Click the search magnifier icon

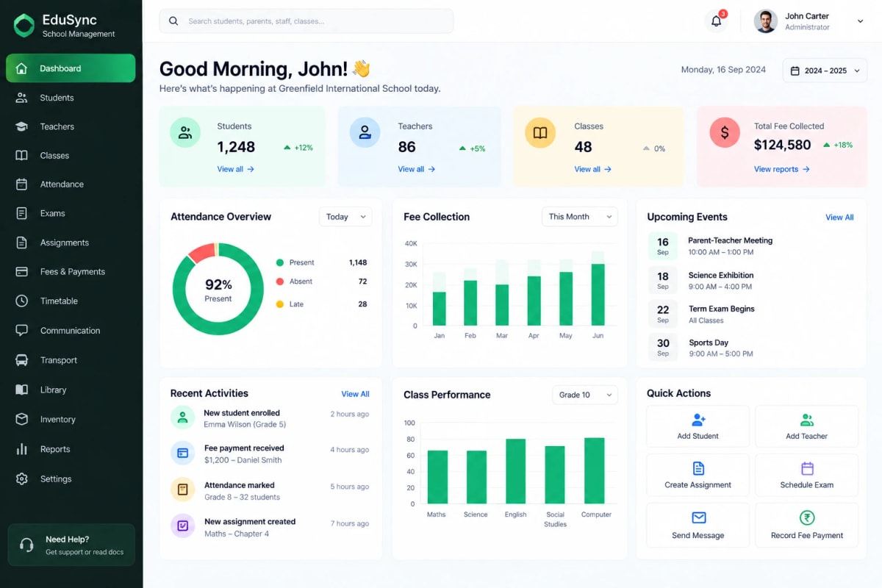(x=173, y=21)
